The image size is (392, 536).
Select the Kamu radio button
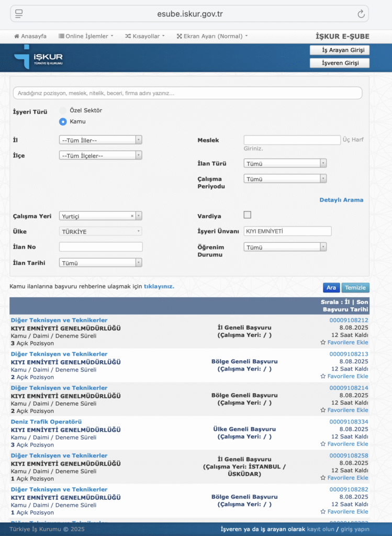pyautogui.click(x=63, y=121)
